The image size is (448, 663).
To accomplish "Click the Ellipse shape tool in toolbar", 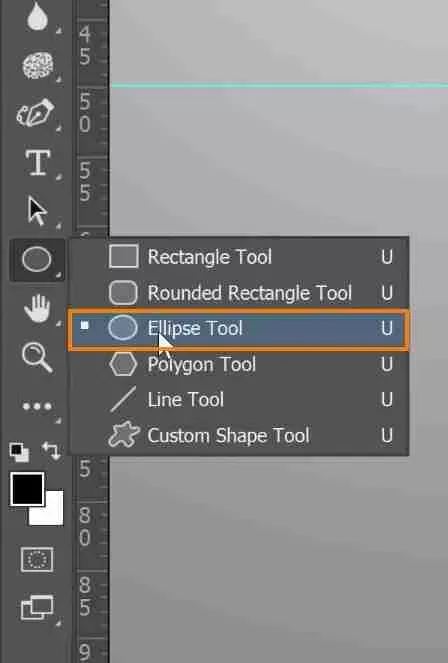I will pyautogui.click(x=37, y=259).
